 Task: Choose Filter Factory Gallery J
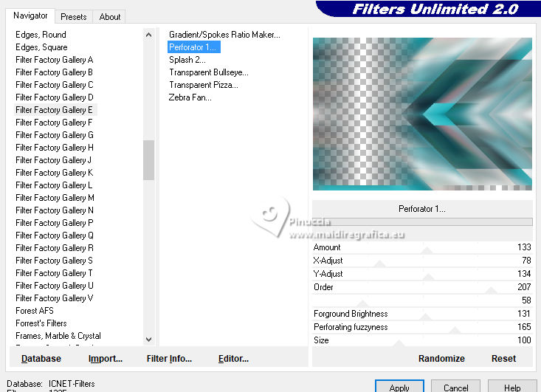tap(53, 160)
